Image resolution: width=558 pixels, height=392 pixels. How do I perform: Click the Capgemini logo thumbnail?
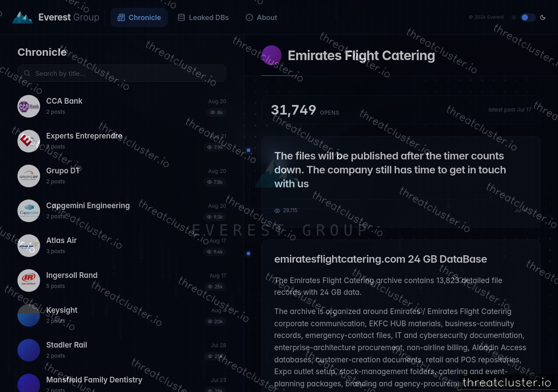click(29, 211)
